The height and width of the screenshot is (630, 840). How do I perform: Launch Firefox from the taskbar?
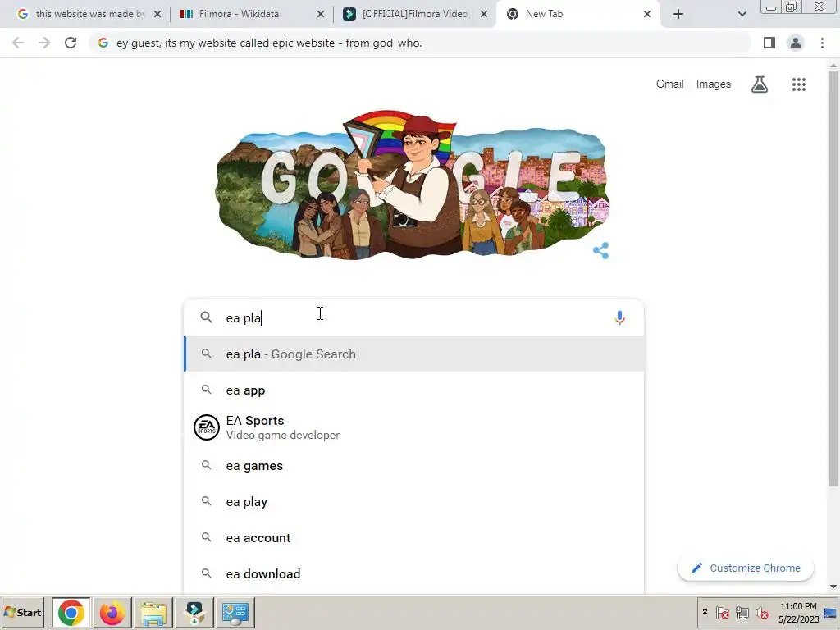tap(112, 613)
